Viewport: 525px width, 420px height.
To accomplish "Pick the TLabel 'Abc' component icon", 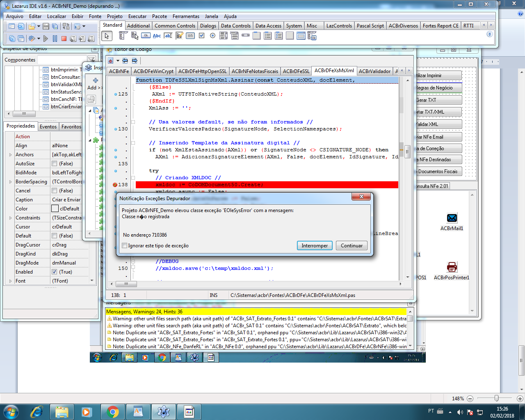I will coord(157,36).
